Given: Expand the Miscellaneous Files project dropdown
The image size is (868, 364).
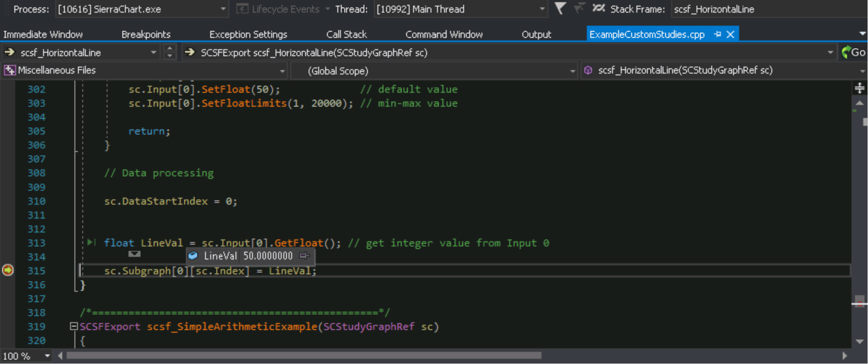Looking at the screenshot, I should click(282, 71).
